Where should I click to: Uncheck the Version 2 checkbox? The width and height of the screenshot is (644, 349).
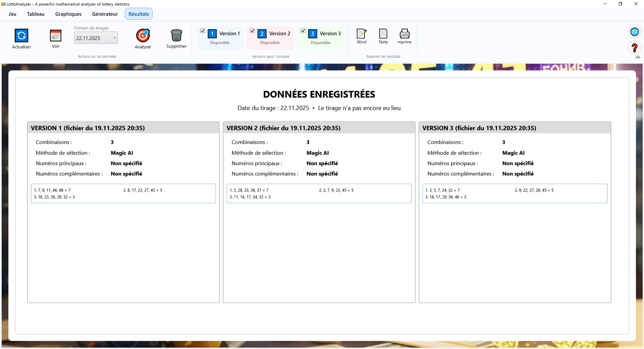[252, 31]
